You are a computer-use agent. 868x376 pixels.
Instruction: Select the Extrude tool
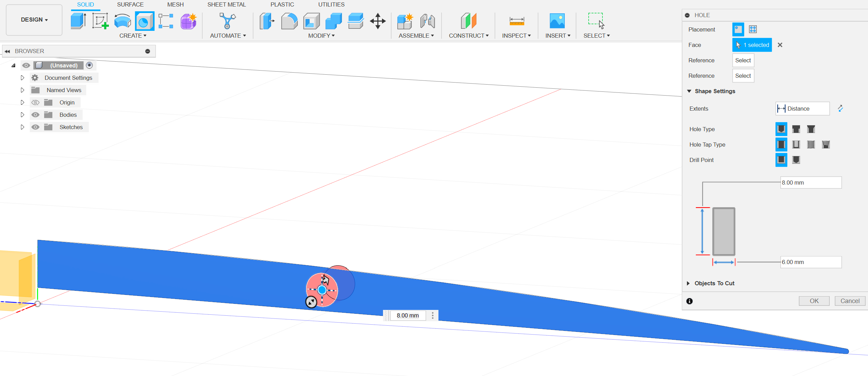pyautogui.click(x=78, y=21)
